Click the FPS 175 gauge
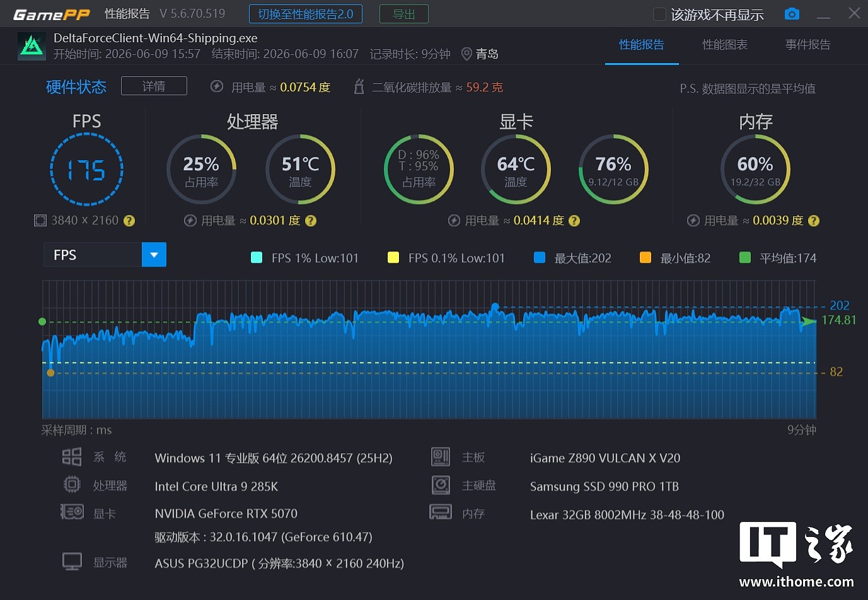The height and width of the screenshot is (600, 868). [86, 170]
